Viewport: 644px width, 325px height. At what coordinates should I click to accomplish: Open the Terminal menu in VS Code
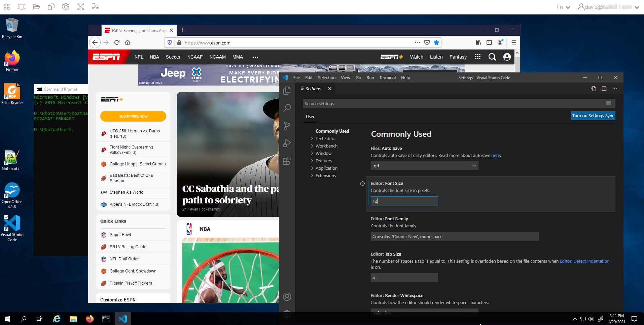(387, 77)
